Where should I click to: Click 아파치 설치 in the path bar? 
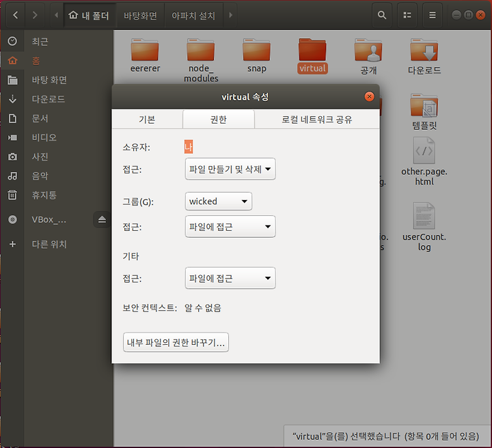pos(193,15)
